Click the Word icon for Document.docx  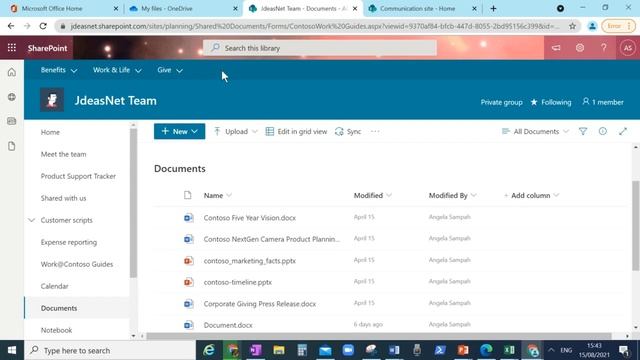pos(188,325)
